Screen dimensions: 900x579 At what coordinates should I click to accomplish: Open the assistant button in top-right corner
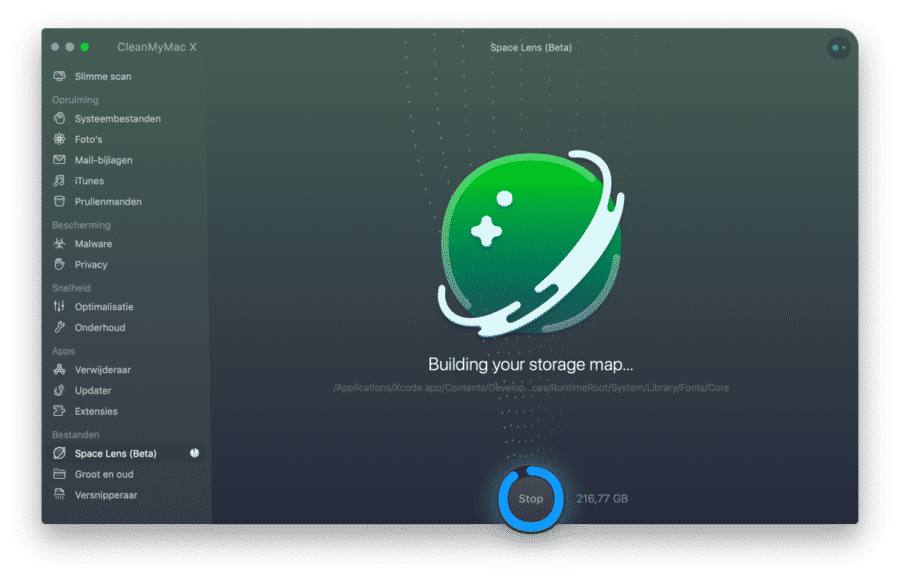(x=839, y=48)
